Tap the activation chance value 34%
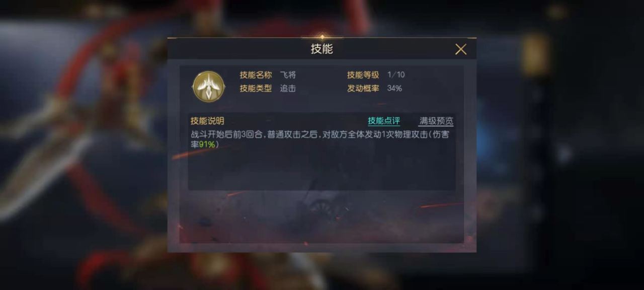The image size is (644, 290). pos(395,88)
